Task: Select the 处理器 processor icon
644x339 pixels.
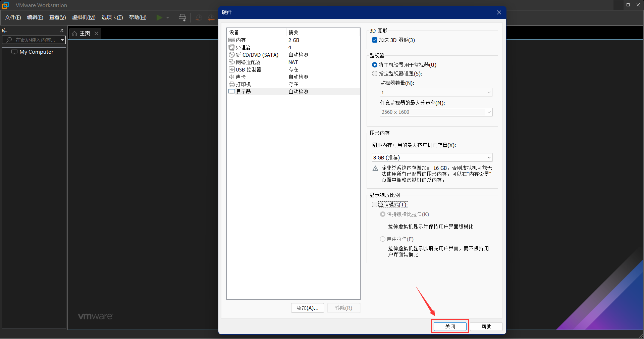Action: click(231, 47)
